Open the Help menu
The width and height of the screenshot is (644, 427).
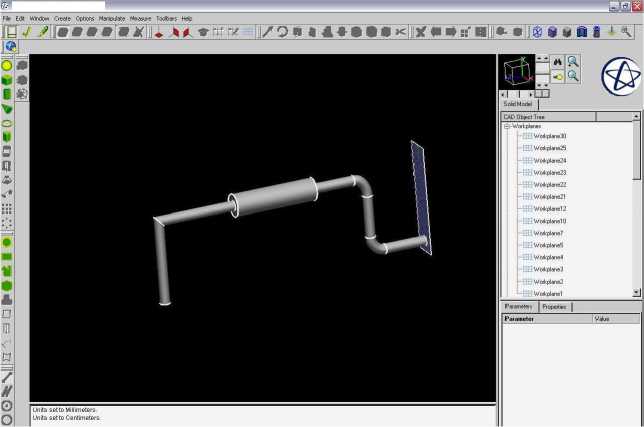click(x=187, y=18)
